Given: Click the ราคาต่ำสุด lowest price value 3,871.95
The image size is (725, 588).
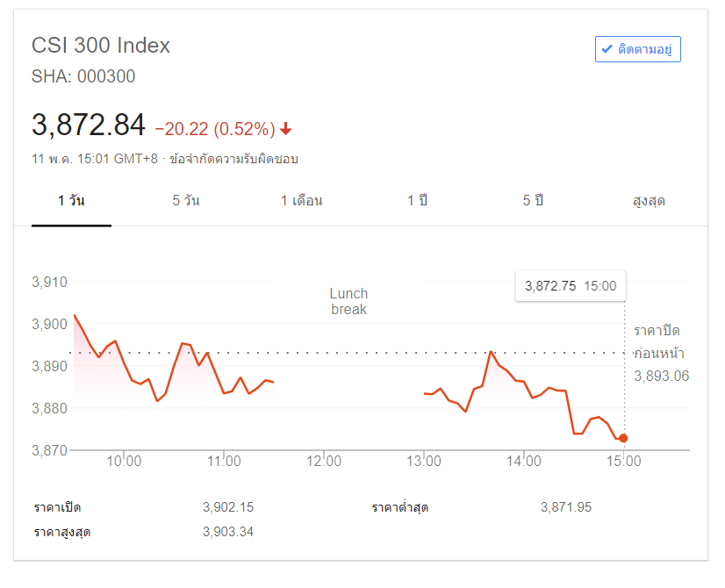Looking at the screenshot, I should tap(566, 507).
